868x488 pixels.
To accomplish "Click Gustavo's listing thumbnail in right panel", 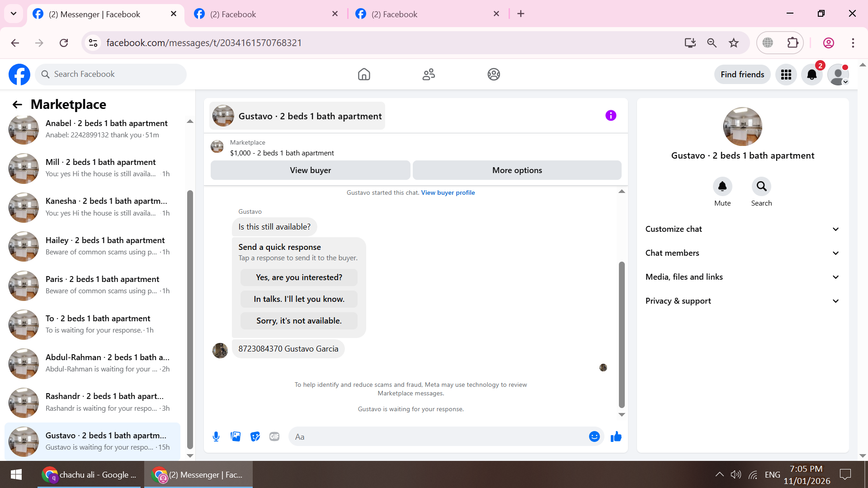I will click(742, 127).
